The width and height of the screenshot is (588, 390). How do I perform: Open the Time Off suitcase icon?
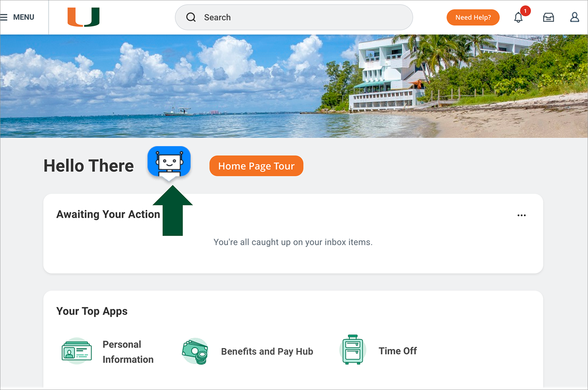(352, 350)
